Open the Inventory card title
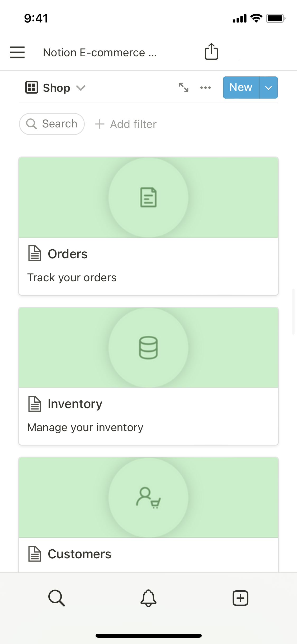Image resolution: width=297 pixels, height=644 pixels. coord(75,404)
